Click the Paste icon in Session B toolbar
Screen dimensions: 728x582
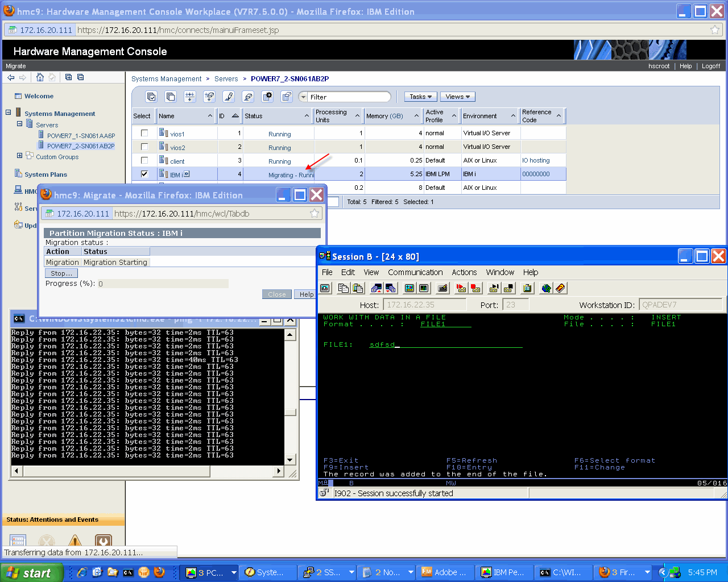(358, 288)
